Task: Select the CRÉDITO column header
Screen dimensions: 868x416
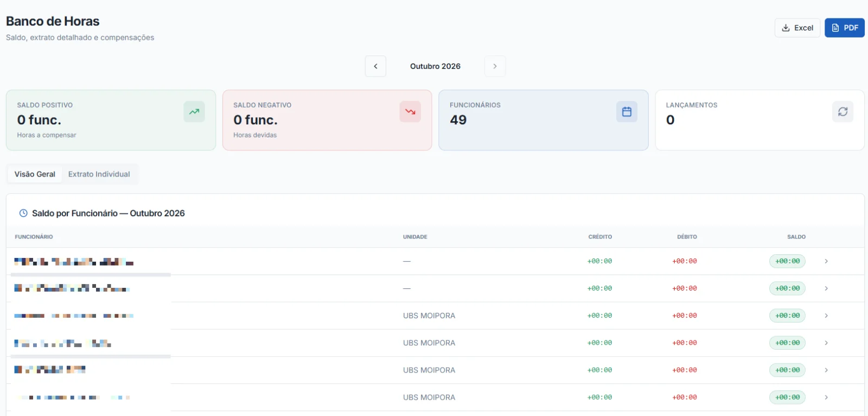Action: click(600, 237)
